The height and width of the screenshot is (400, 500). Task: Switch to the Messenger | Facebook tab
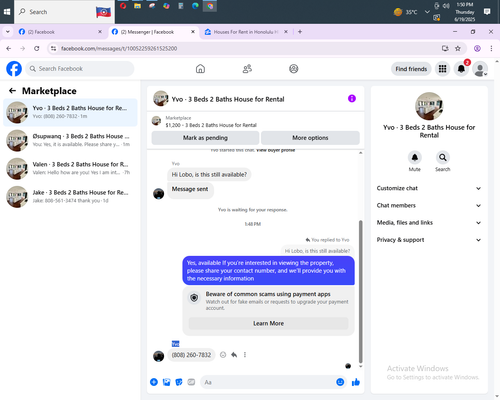tap(153, 32)
